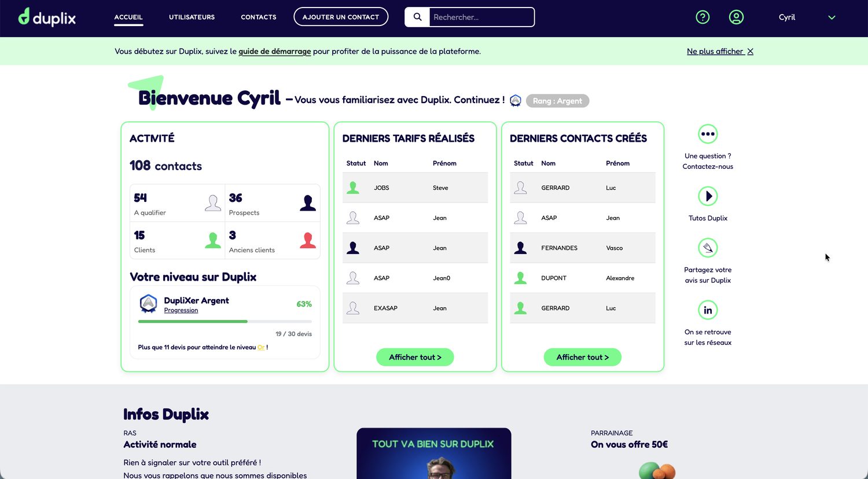Click the Rang : Argent badge
This screenshot has width=868, height=479.
[x=557, y=101]
